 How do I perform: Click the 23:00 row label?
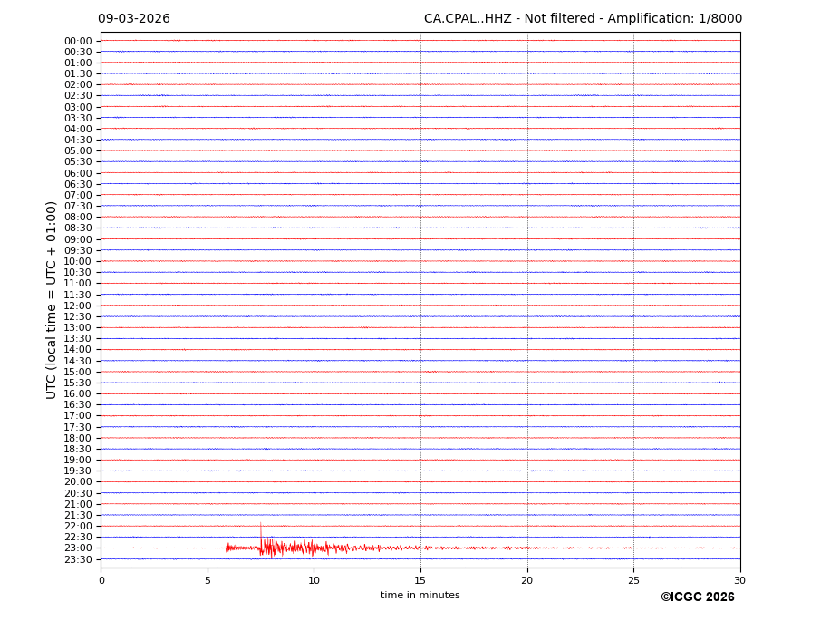(x=78, y=548)
